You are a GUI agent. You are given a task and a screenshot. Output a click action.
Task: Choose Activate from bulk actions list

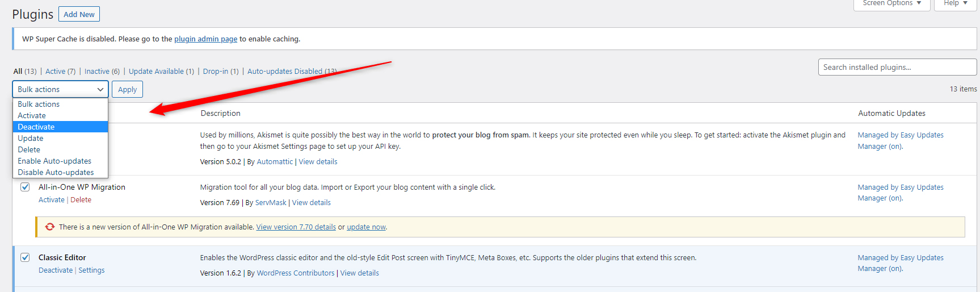coord(60,115)
